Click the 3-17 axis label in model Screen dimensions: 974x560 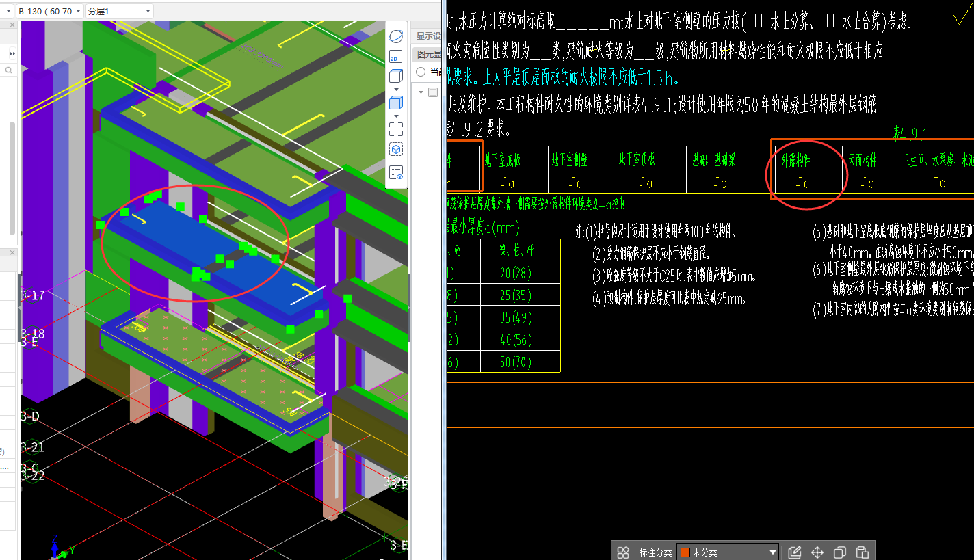(32, 295)
